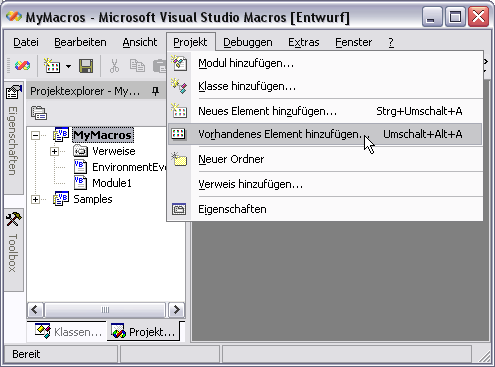Select the Verweise folder item

point(114,151)
